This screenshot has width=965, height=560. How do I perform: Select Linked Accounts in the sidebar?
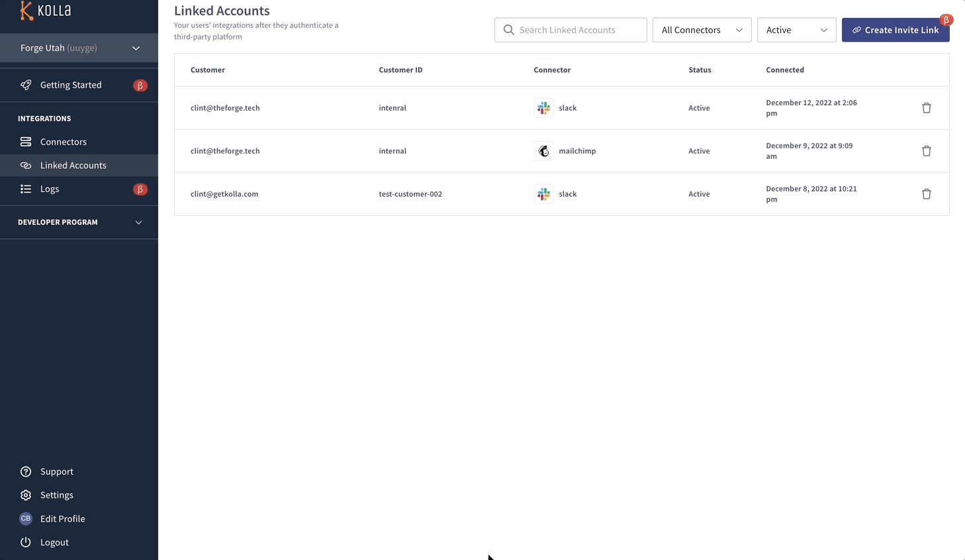point(73,165)
